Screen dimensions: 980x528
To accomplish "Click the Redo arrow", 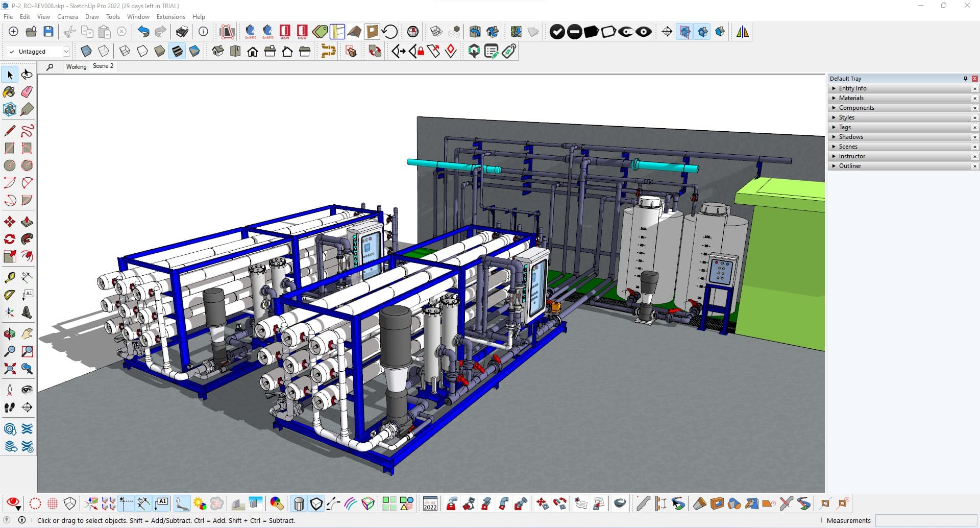I will (x=161, y=32).
